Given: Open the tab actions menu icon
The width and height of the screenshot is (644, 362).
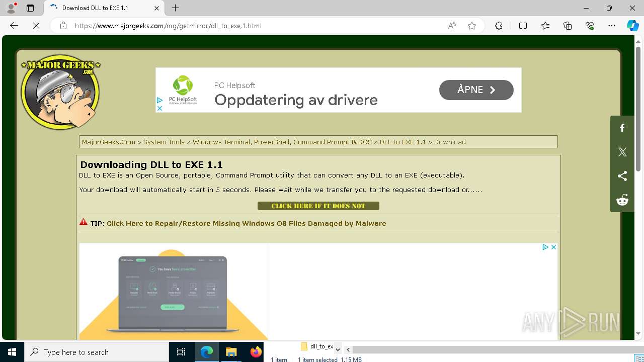Looking at the screenshot, I should tap(30, 8).
